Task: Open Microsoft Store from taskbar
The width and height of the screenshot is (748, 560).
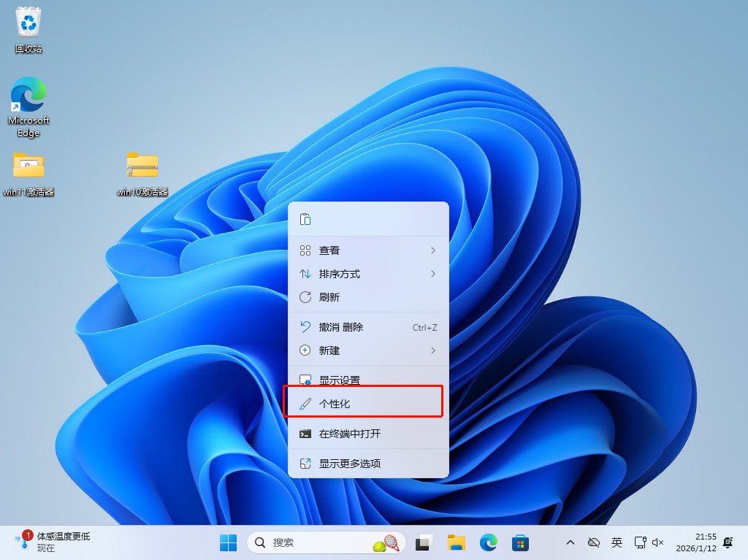Action: tap(520, 542)
